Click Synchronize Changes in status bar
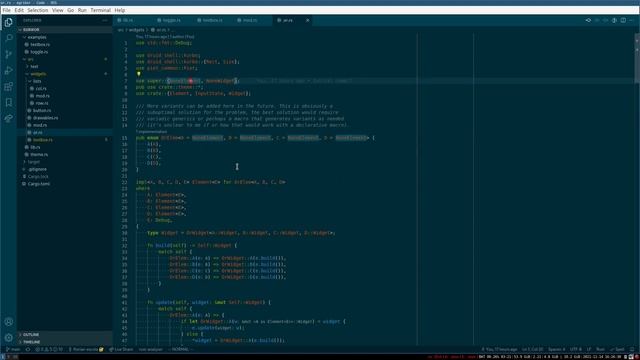640x360 pixels. (28, 349)
